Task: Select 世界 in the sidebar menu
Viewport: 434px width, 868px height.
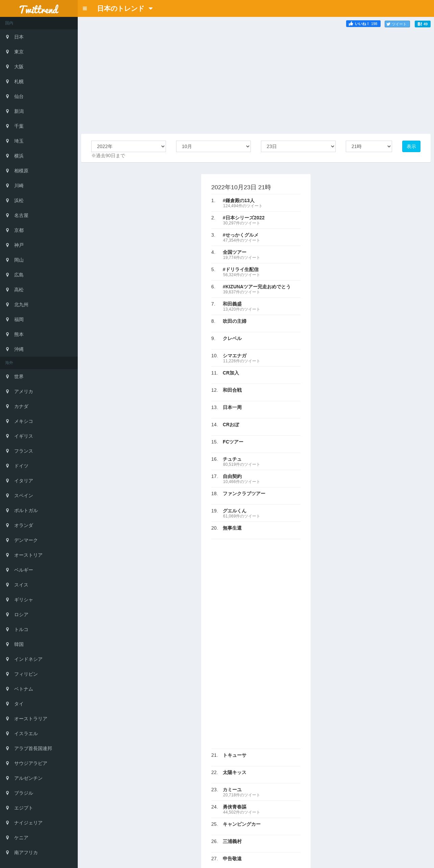Action: click(39, 377)
